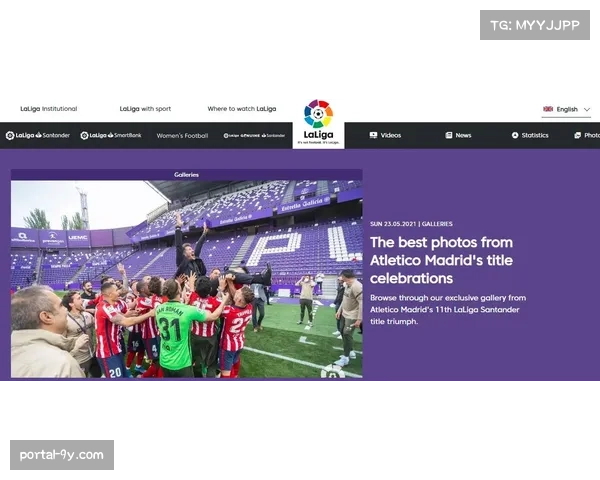
Task: Click the Statistics ball icon
Action: (x=515, y=135)
